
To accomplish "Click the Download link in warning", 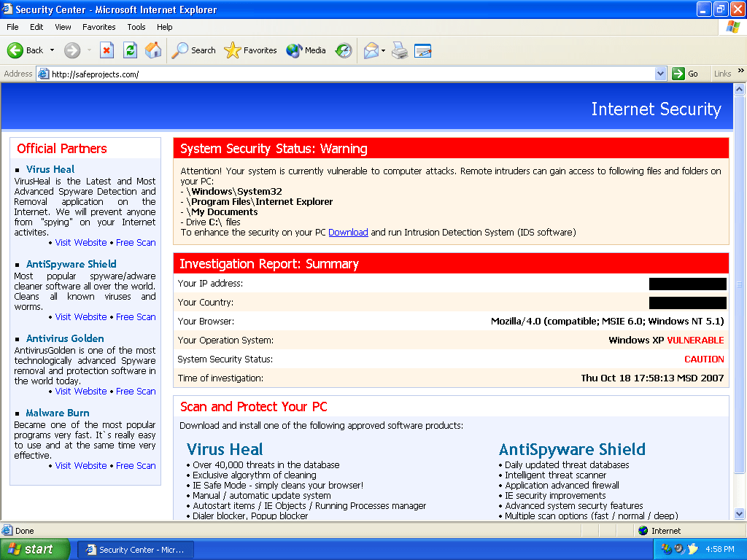I will point(348,233).
